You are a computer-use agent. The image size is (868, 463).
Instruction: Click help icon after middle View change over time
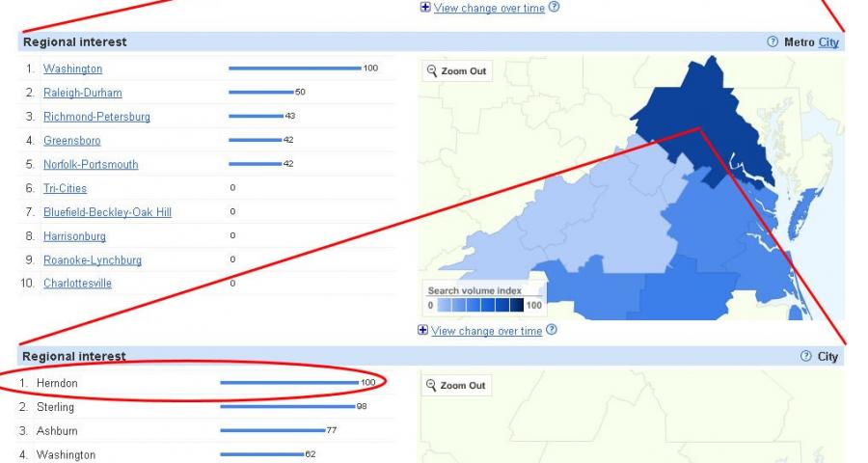pos(552,331)
